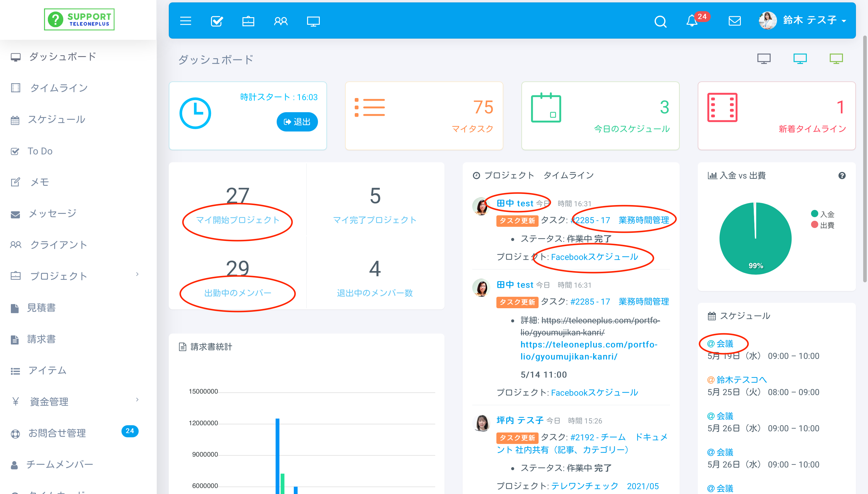Expand the 資金管理 menu in sidebar
This screenshot has height=494, width=868.
138,400
